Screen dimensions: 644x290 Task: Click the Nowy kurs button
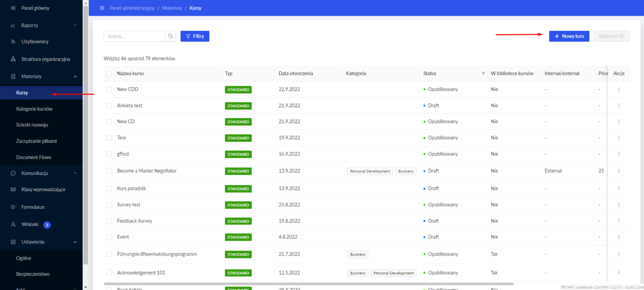(569, 36)
